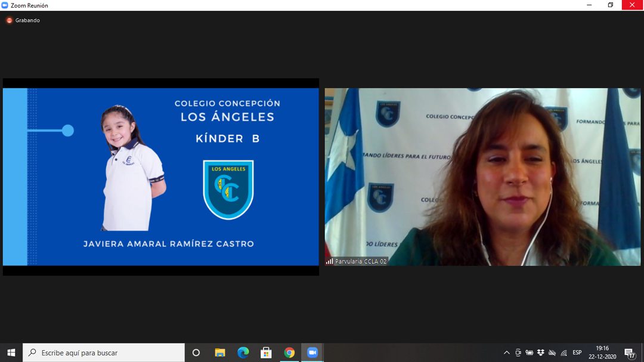Screen dimensions: 644x362
Task: Expand hidden system tray icons
Action: click(506, 352)
